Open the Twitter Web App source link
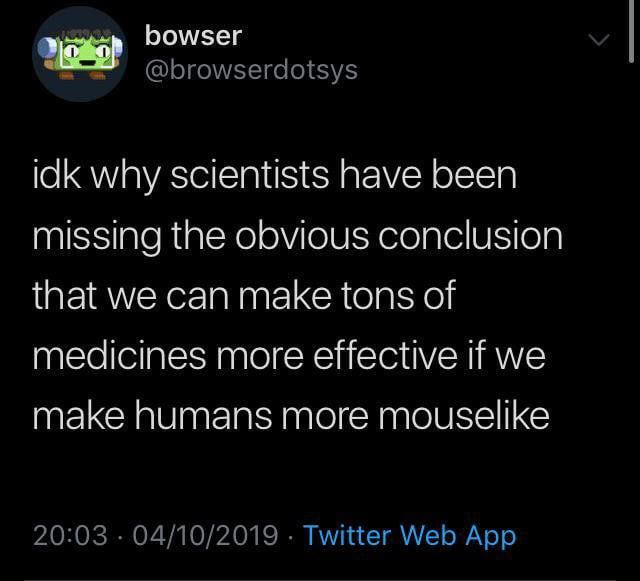Image resolution: width=640 pixels, height=581 pixels. click(x=409, y=535)
